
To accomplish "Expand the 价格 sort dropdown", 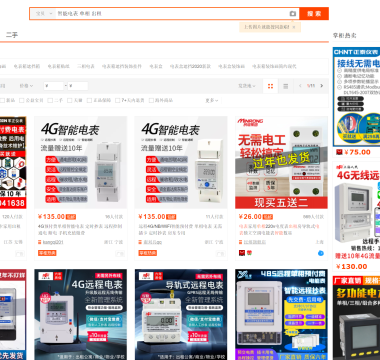I will pyautogui.click(x=26, y=86).
